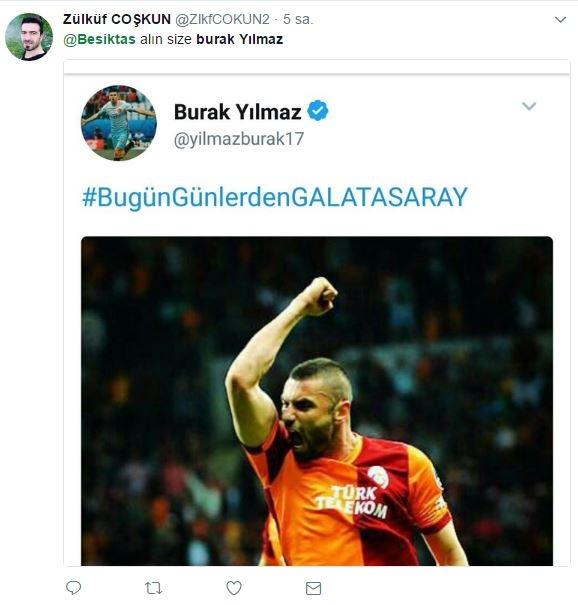
Task: Open hashtag #BugünGünlerdenGALATASARAY
Action: click(x=275, y=197)
